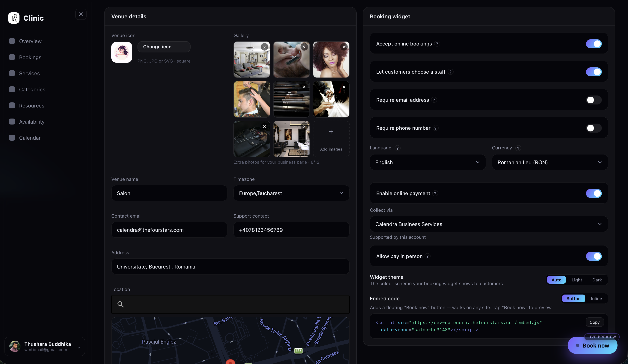
Task: Open the Currency Romanian Leu dropdown
Action: point(550,162)
